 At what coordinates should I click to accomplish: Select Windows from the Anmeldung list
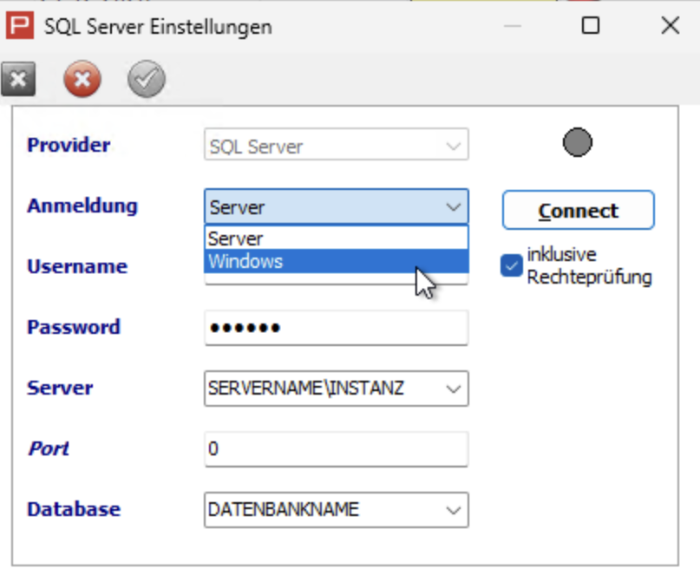[337, 261]
